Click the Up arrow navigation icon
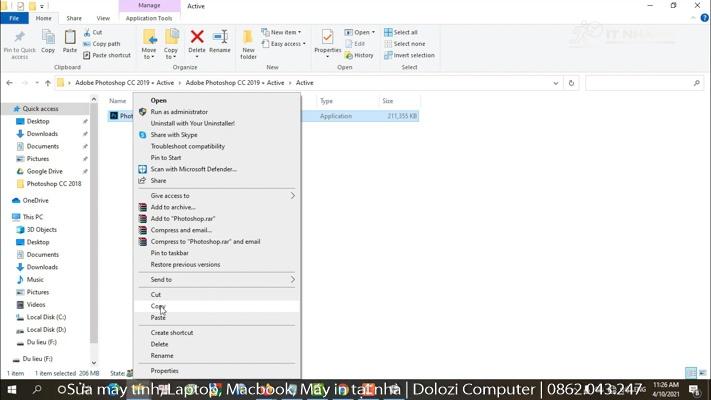 pyautogui.click(x=47, y=83)
